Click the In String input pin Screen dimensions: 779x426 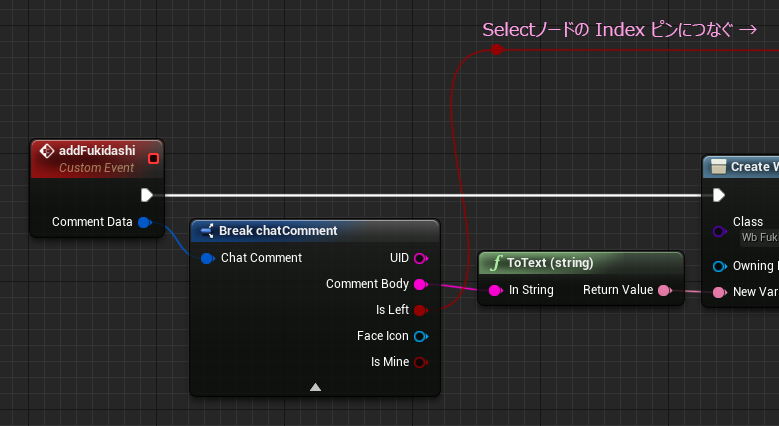[x=495, y=290]
